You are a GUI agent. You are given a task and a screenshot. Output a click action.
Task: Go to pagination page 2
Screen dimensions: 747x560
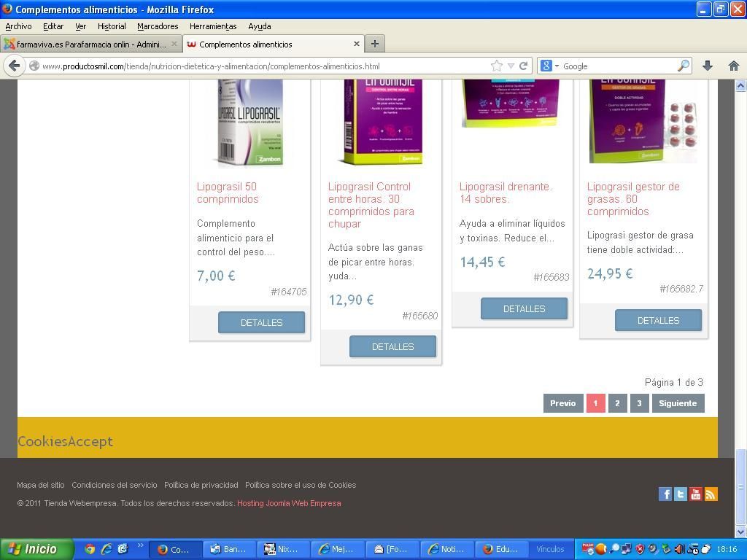pyautogui.click(x=617, y=403)
